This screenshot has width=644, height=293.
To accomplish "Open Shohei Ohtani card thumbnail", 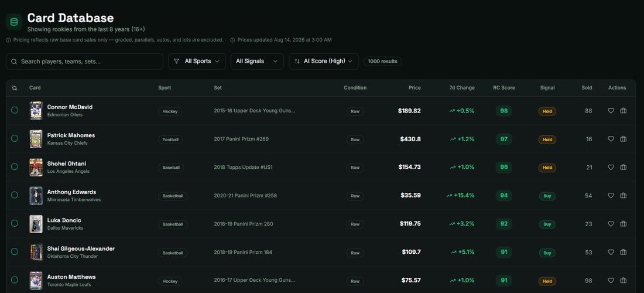I will point(36,167).
